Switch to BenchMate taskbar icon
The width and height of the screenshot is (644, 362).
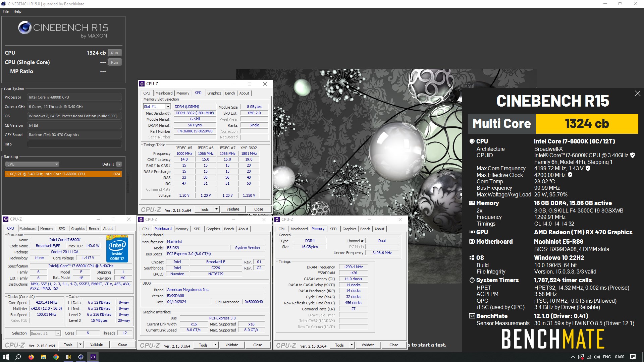(x=68, y=357)
